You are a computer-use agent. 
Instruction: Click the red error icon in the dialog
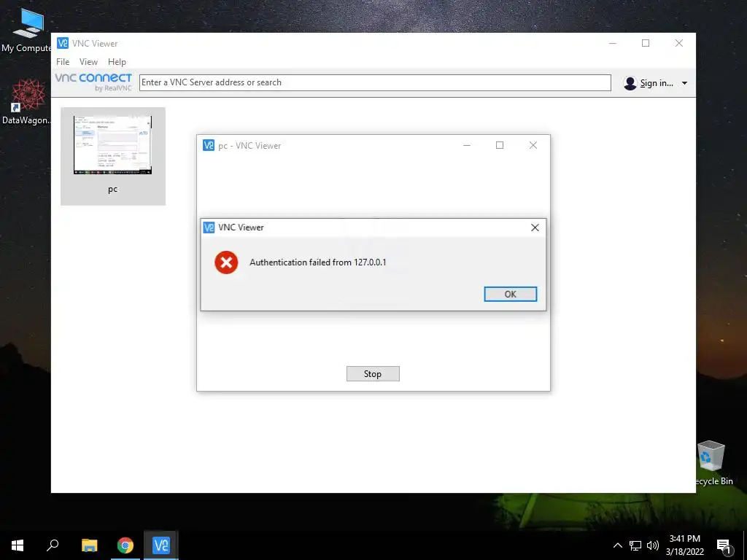(226, 262)
